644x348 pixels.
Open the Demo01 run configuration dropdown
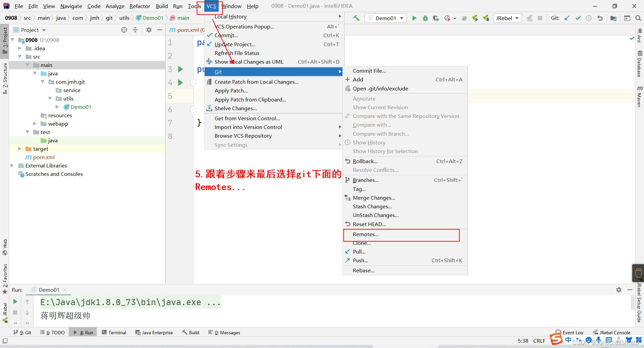tap(386, 18)
